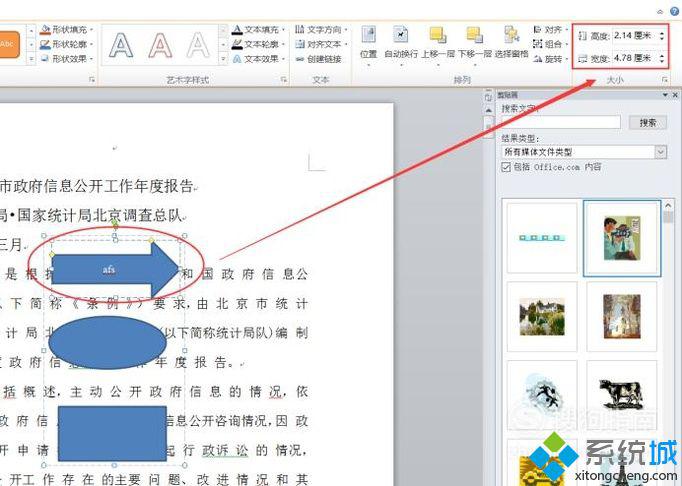Open the 旋转 rotate menu

550,58
